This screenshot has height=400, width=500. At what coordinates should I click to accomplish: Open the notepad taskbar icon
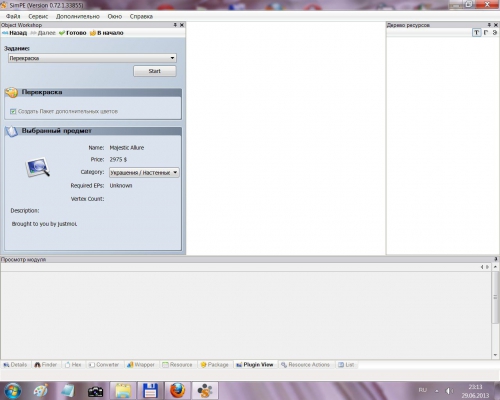(68, 391)
